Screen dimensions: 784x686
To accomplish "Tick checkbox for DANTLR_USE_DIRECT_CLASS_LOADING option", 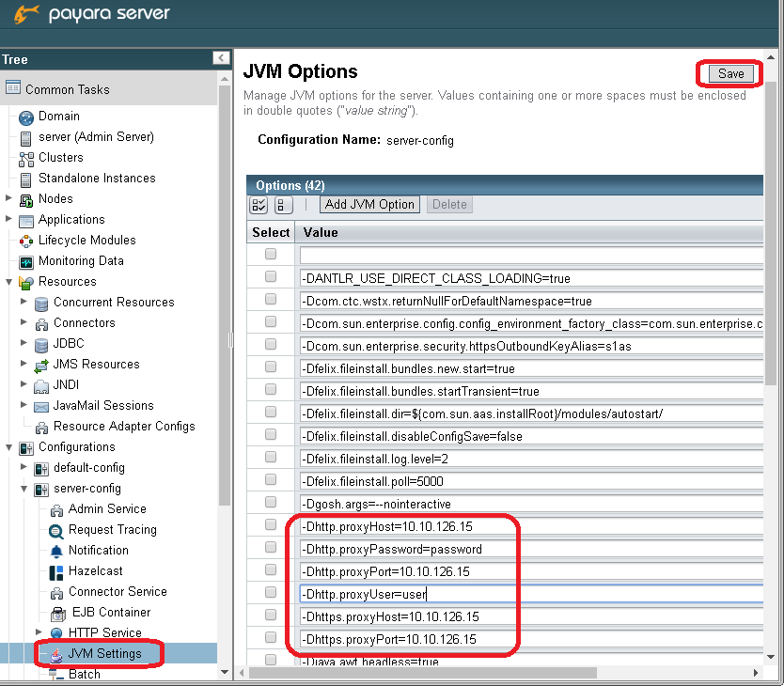I will click(x=271, y=276).
